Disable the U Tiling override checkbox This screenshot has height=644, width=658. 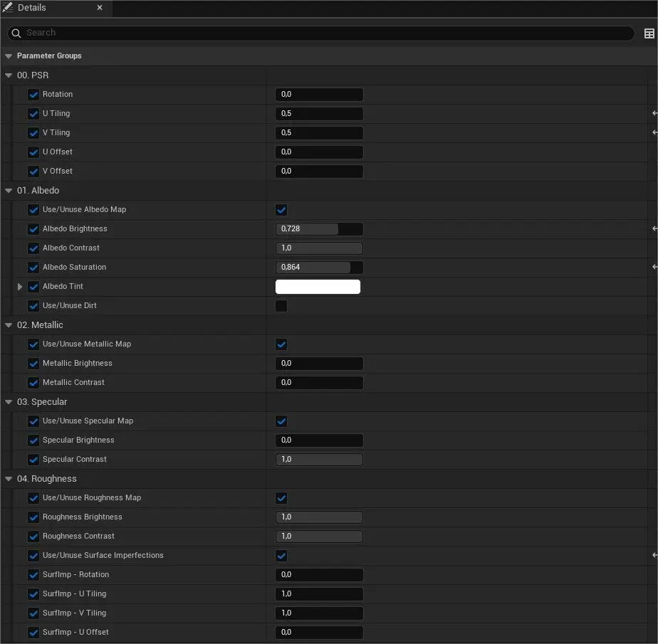[x=33, y=114]
